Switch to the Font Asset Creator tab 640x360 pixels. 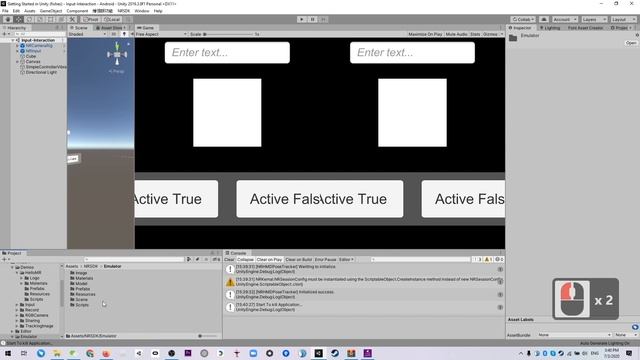(x=586, y=28)
